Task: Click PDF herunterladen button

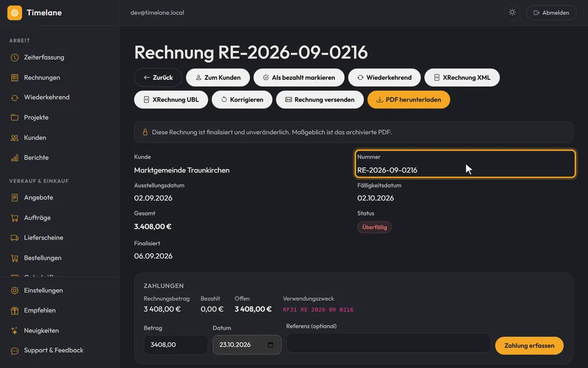Action: tap(409, 100)
